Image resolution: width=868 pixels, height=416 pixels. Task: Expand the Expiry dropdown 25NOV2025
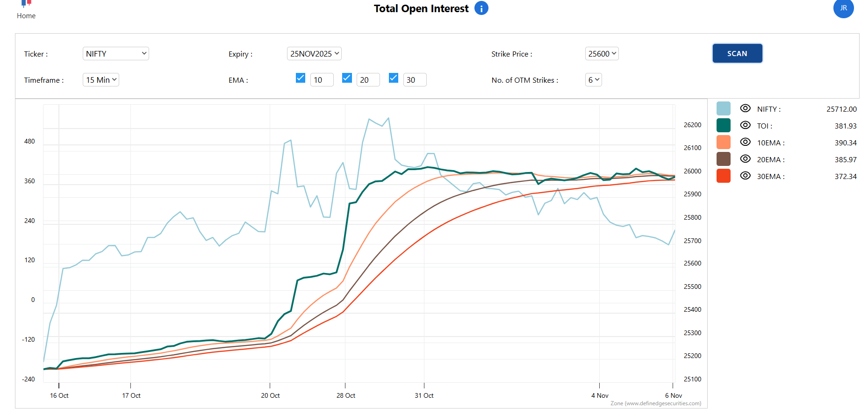pos(314,54)
